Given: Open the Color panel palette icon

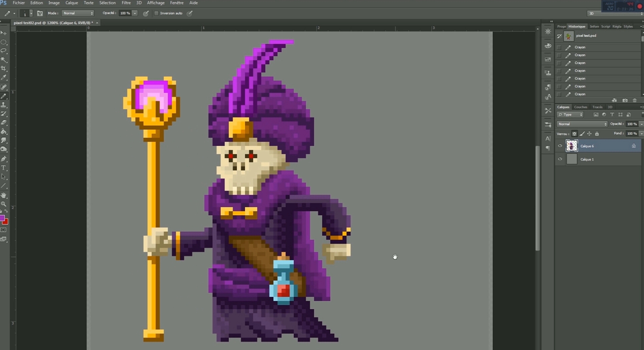Looking at the screenshot, I should tap(548, 46).
